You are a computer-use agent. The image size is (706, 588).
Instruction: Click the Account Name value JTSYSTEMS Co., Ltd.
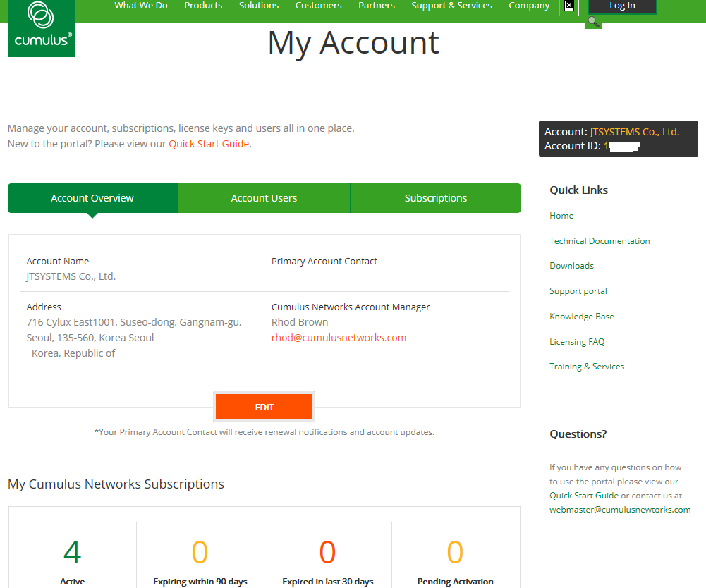click(x=71, y=276)
